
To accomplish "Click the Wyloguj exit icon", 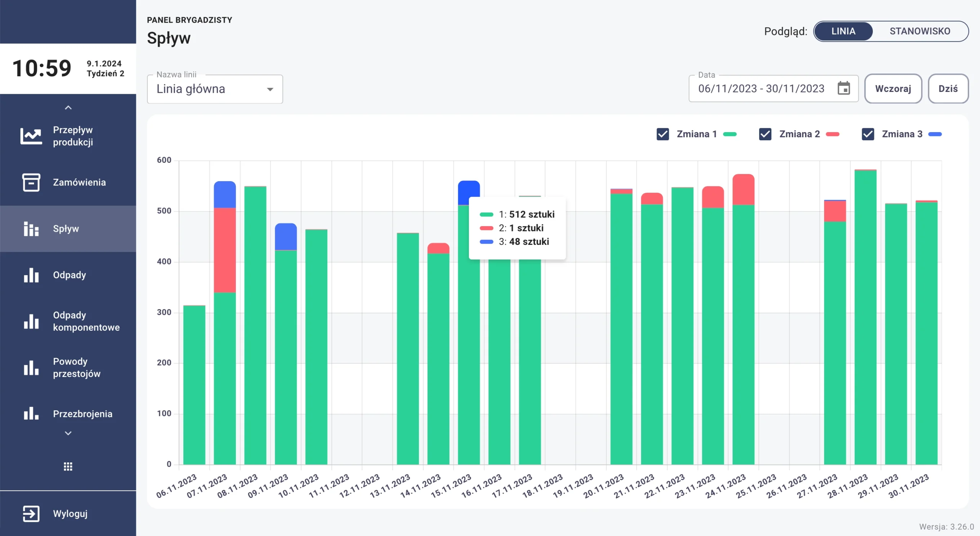I will (x=31, y=514).
